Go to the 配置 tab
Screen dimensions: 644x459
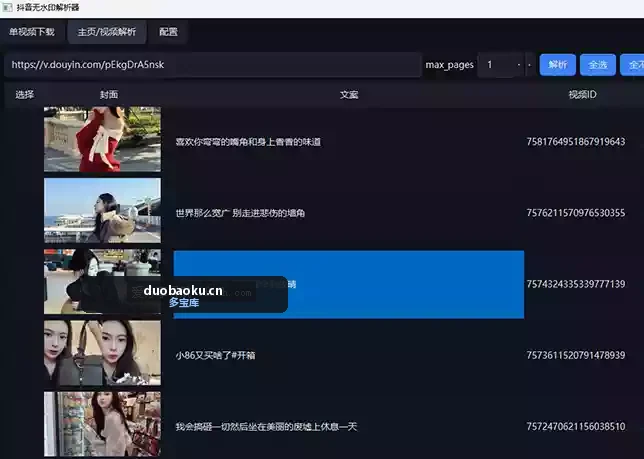[168, 32]
